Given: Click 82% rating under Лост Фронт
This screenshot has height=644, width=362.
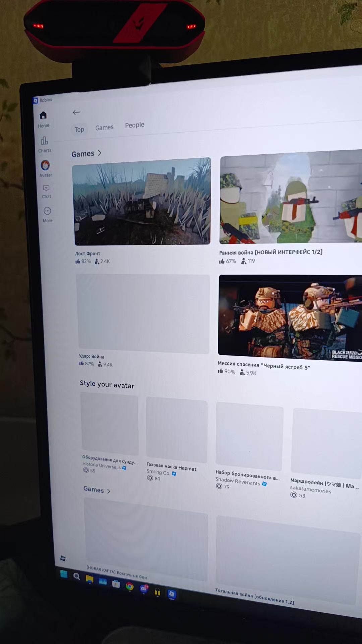Looking at the screenshot, I should point(83,261).
